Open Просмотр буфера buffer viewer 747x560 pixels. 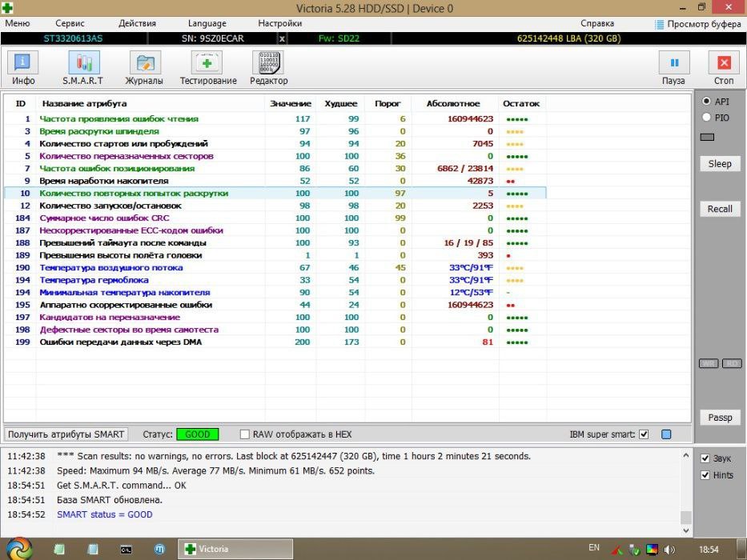click(x=698, y=24)
